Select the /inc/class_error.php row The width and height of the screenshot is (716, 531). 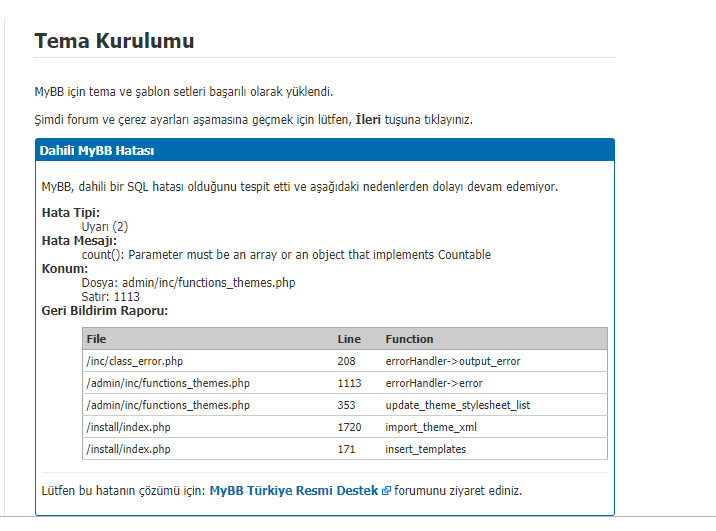(x=345, y=361)
